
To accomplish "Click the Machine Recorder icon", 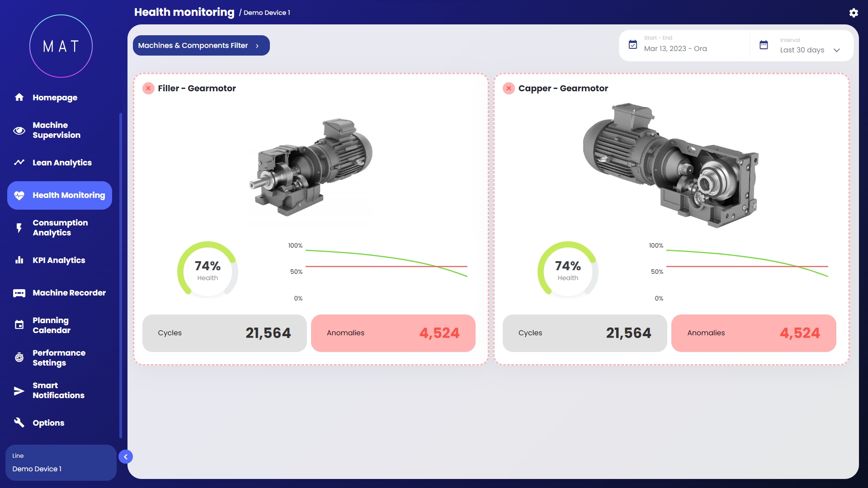I will point(19,293).
